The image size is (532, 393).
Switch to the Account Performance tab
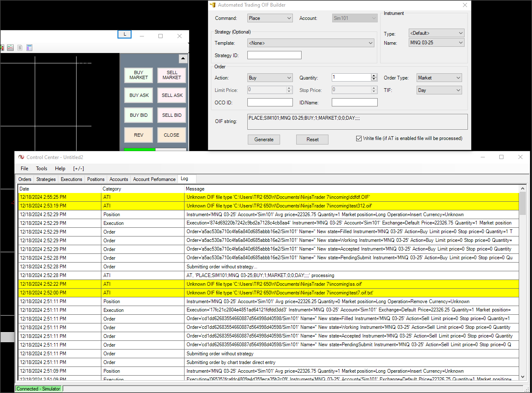pyautogui.click(x=154, y=179)
